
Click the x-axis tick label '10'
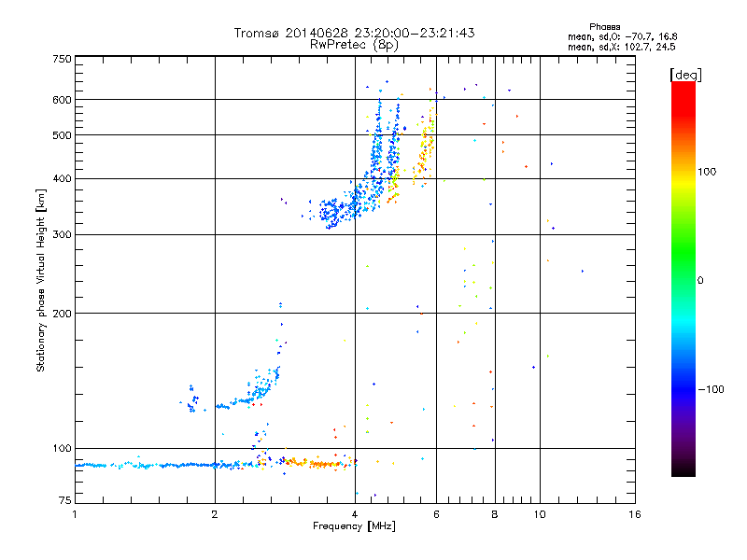coord(540,514)
